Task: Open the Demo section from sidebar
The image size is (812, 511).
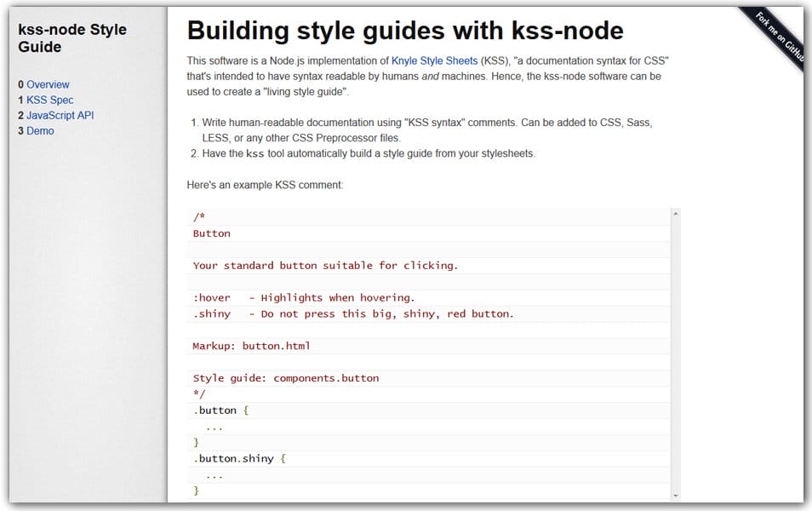Action: (42, 130)
